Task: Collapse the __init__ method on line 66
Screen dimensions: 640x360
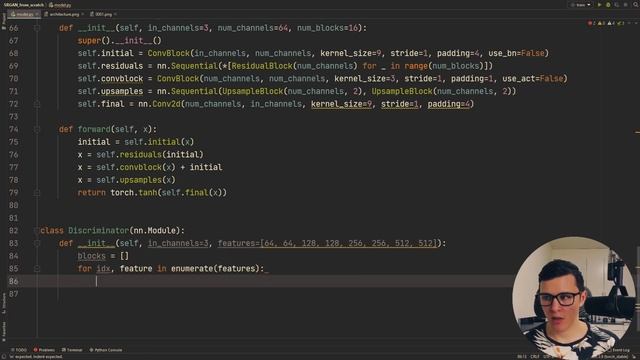Action: (x=37, y=28)
